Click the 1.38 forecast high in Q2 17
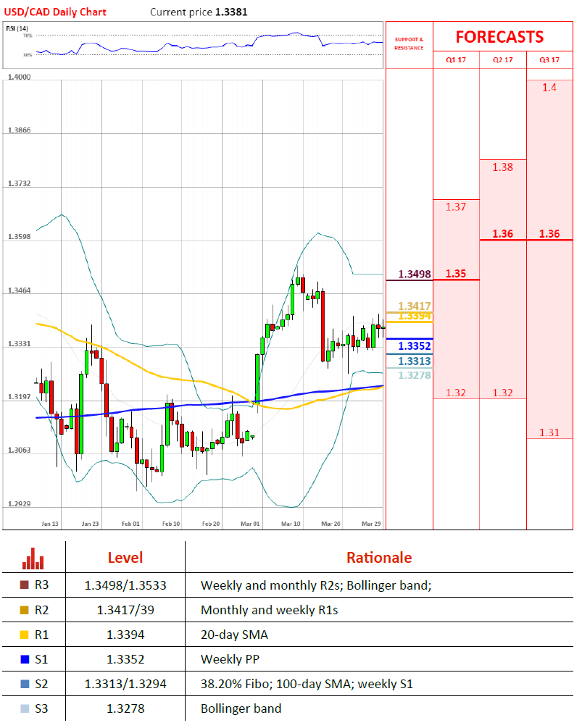 [502, 167]
